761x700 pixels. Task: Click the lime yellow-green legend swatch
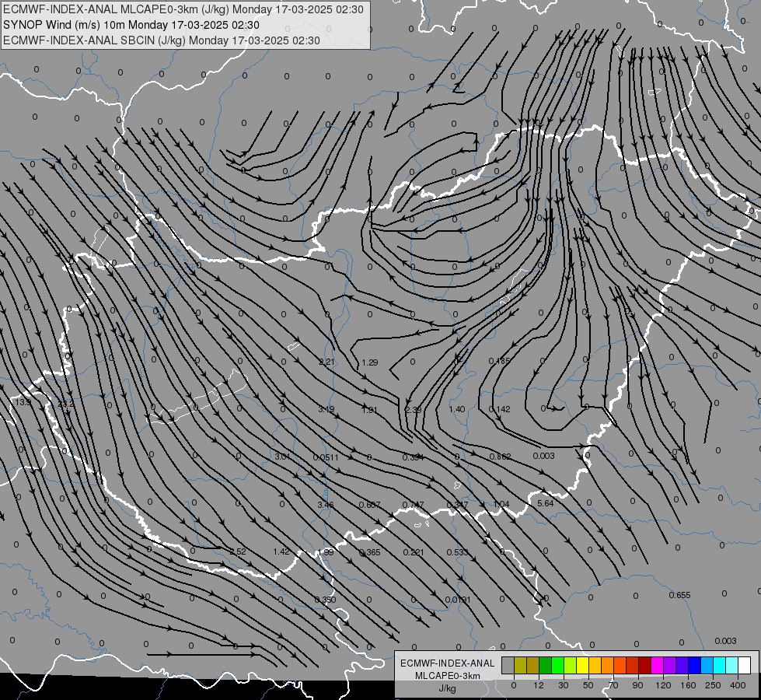click(x=571, y=665)
